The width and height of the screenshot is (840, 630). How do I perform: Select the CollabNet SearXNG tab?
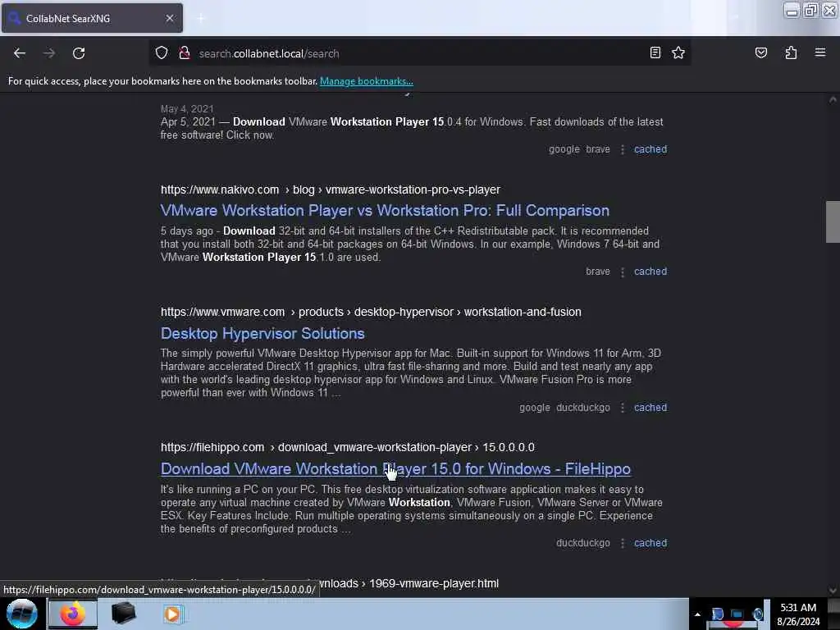pos(92,18)
